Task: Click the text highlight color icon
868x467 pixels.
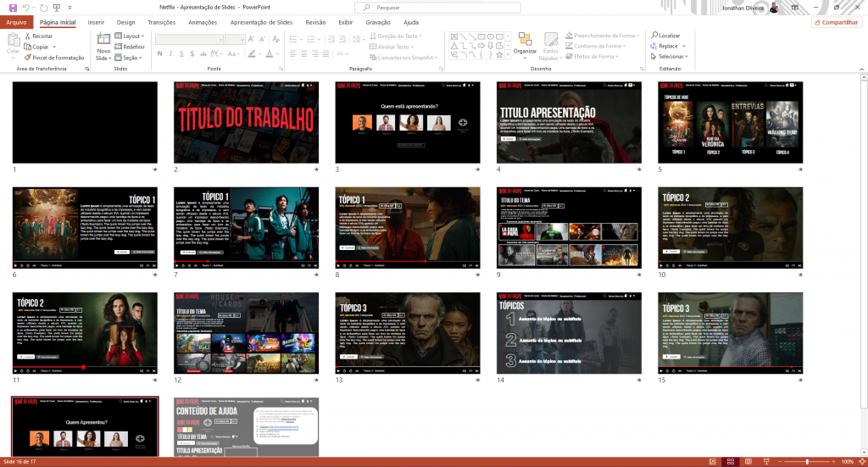Action: pyautogui.click(x=252, y=53)
